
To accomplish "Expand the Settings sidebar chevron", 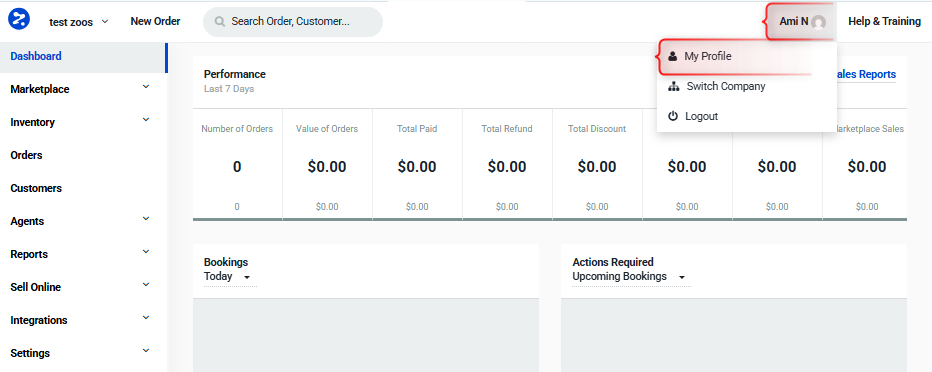I will coord(146,351).
